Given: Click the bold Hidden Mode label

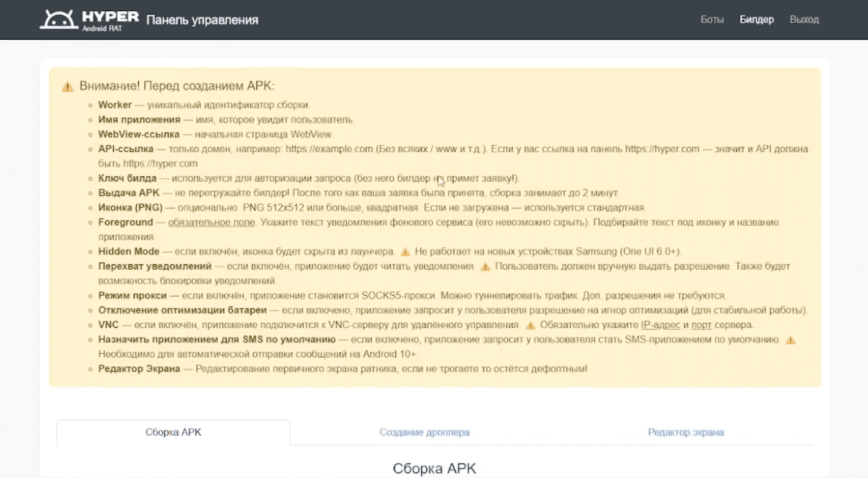Looking at the screenshot, I should tap(129, 251).
